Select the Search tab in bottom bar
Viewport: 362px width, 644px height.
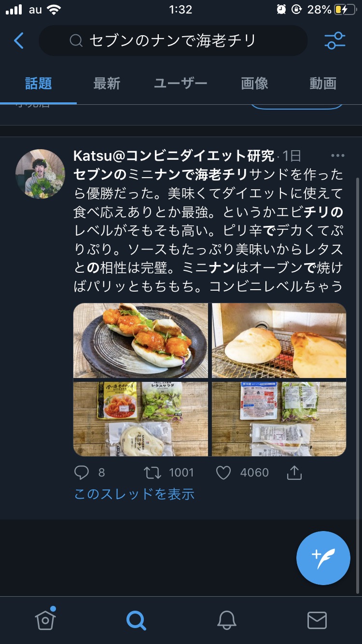[136, 620]
